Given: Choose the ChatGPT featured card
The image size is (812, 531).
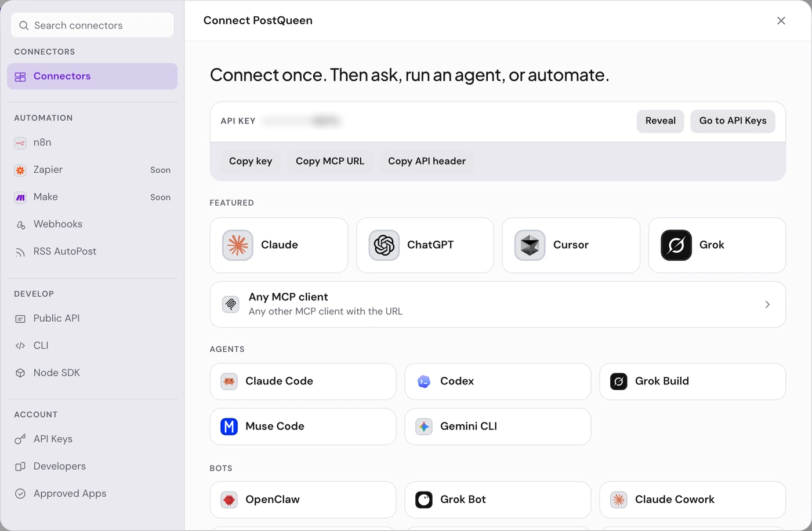Looking at the screenshot, I should click(425, 245).
